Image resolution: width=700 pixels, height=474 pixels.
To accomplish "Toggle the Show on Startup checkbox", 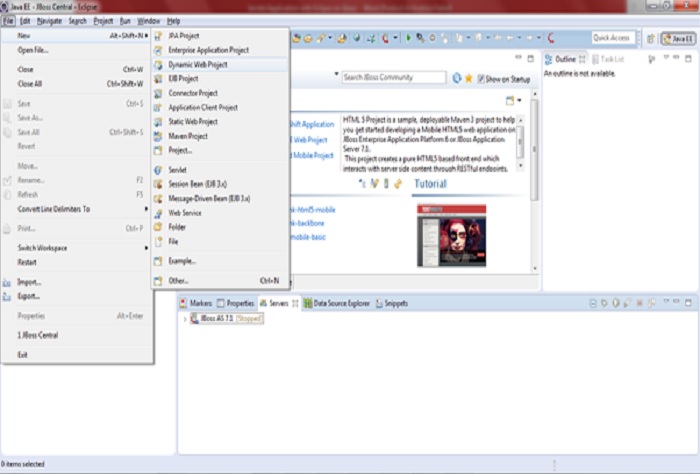I will click(480, 79).
